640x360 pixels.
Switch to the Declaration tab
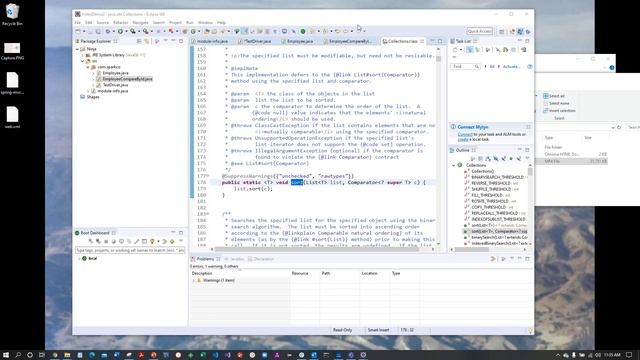(261, 259)
